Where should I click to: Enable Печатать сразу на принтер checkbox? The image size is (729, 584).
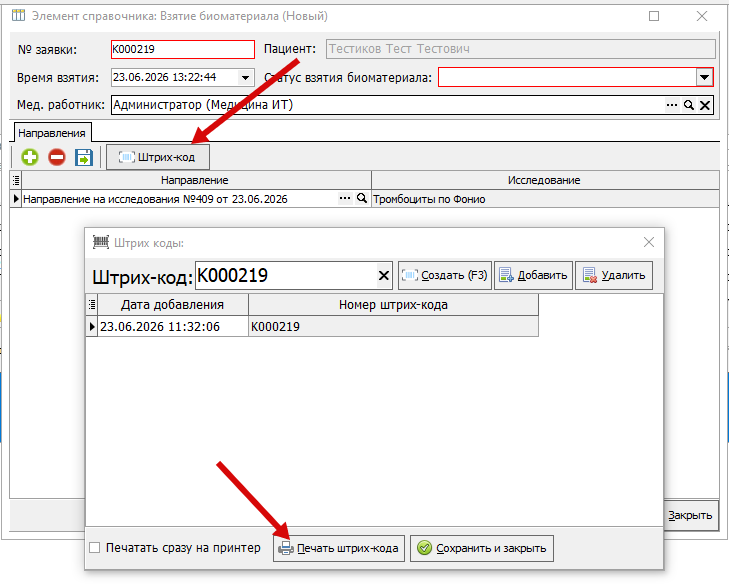(x=94, y=548)
